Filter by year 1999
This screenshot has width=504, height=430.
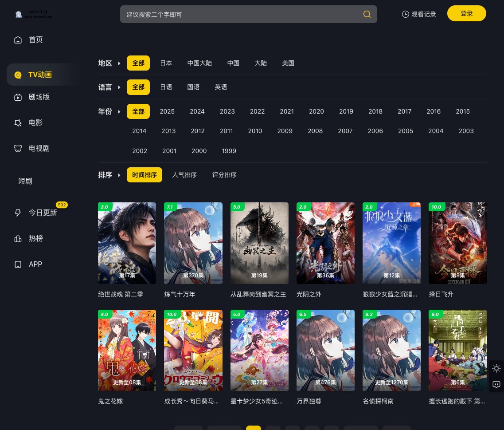(x=229, y=151)
